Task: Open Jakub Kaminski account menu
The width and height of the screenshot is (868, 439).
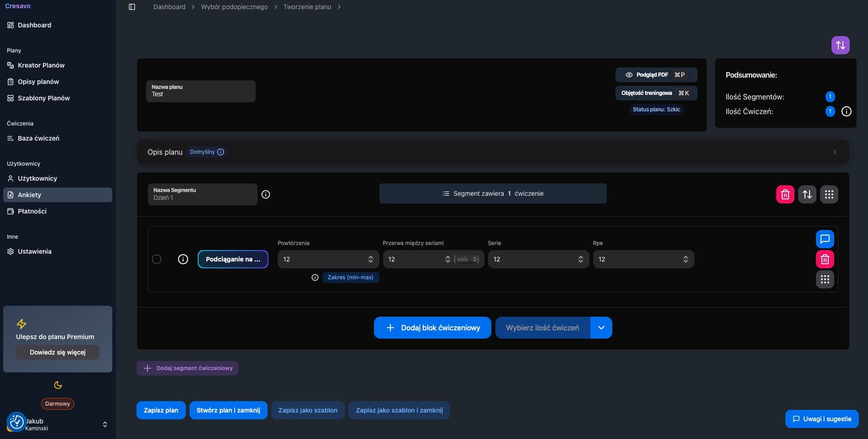Action: pos(105,424)
